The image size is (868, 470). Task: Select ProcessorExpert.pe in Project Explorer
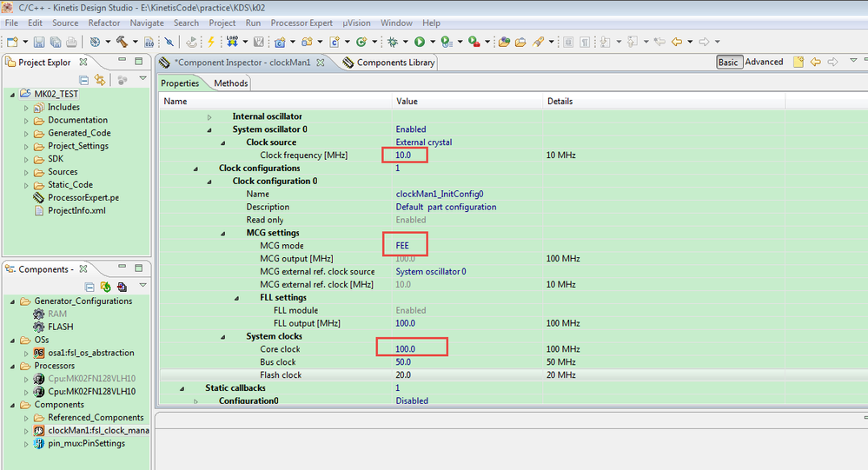pos(83,197)
